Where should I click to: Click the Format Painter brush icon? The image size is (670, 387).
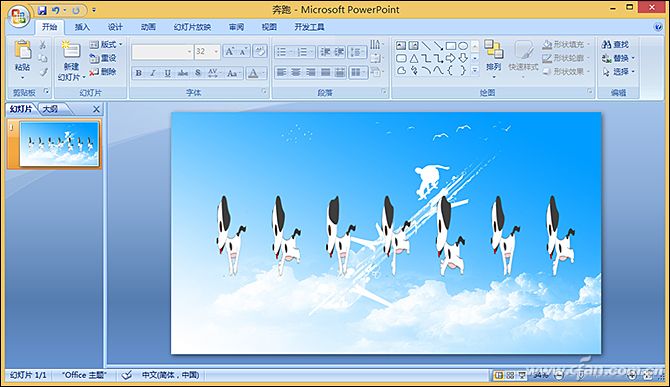coord(43,72)
